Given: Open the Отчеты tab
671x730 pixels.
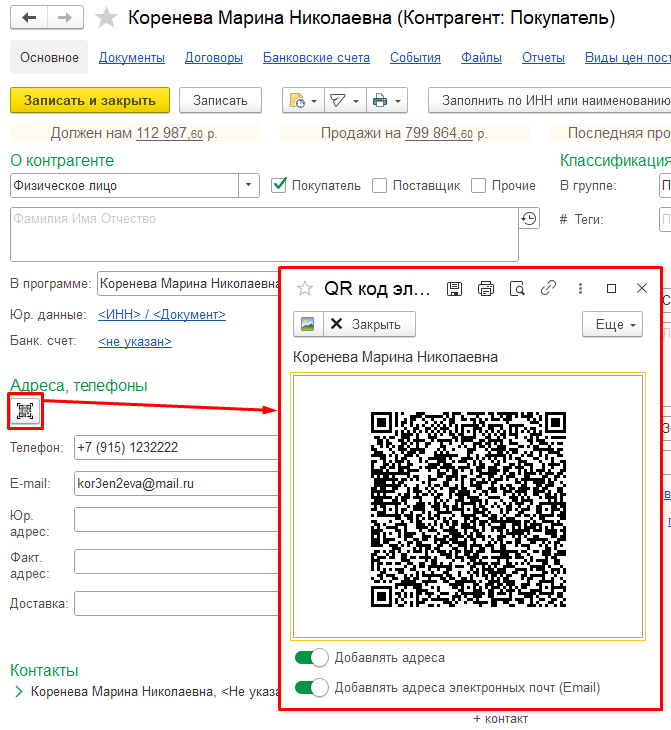Looking at the screenshot, I should (543, 58).
